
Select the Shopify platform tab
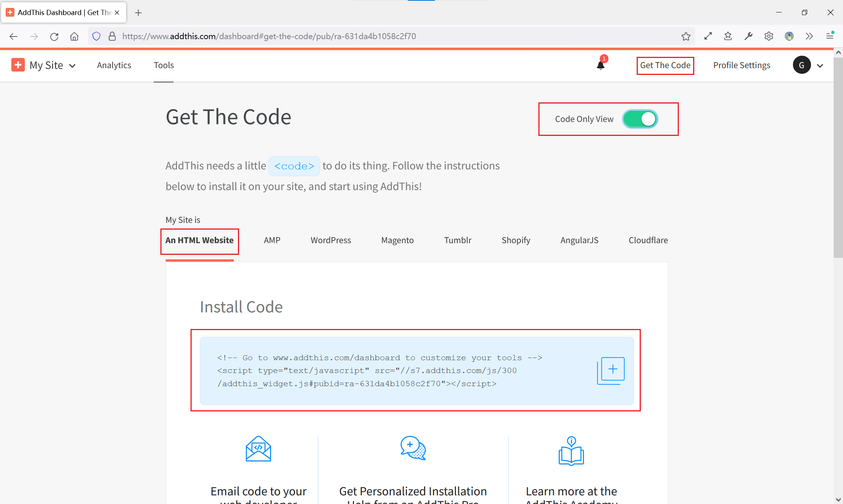pyautogui.click(x=516, y=240)
